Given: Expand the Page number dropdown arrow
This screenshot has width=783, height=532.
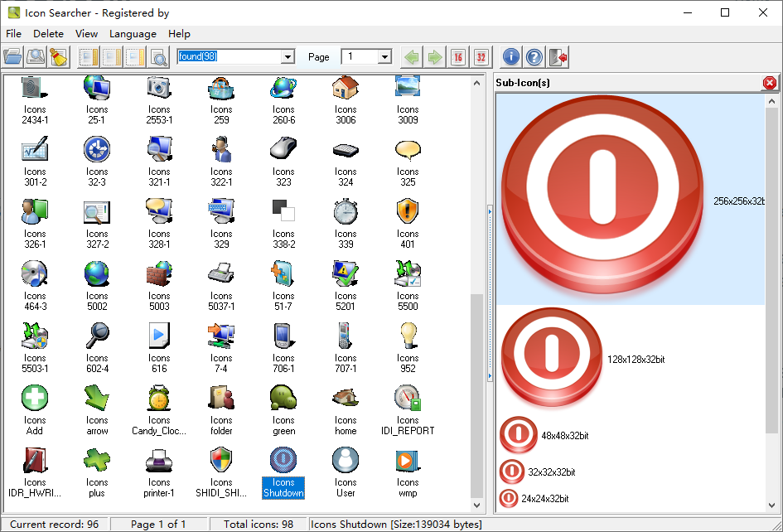Looking at the screenshot, I should pos(384,57).
